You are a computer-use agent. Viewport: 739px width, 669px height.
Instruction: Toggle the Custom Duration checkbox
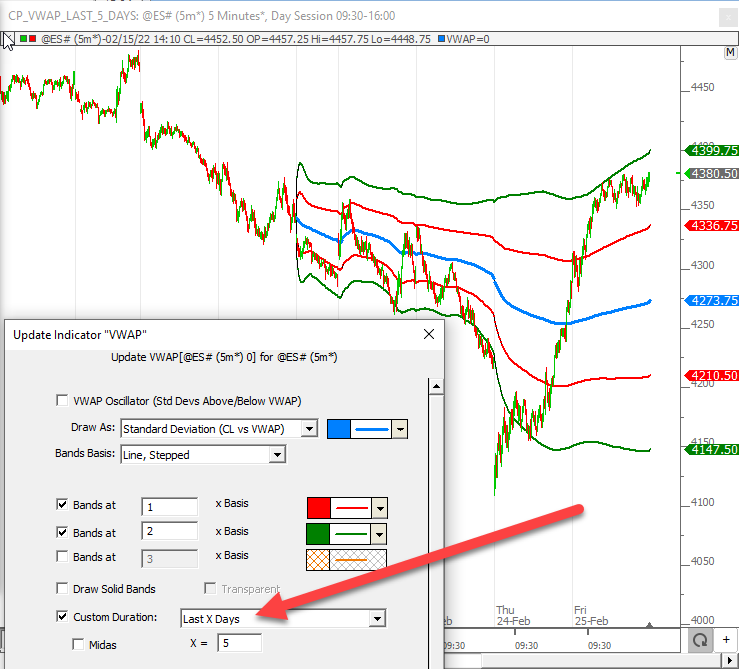63,618
